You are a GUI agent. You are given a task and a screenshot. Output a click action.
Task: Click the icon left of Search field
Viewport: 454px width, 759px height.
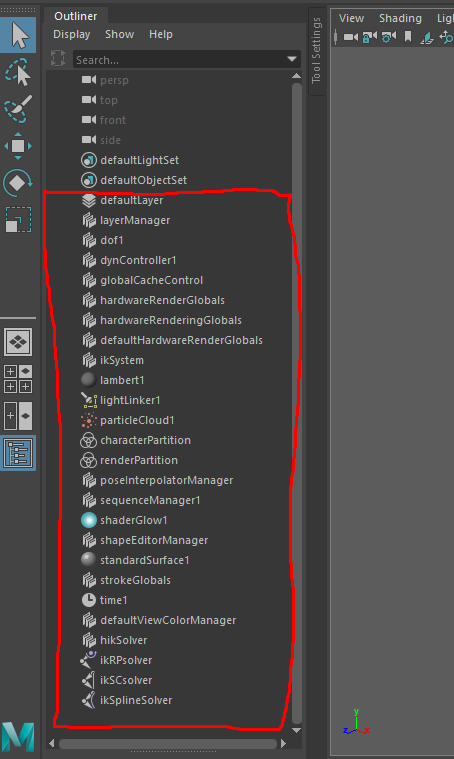point(58,59)
